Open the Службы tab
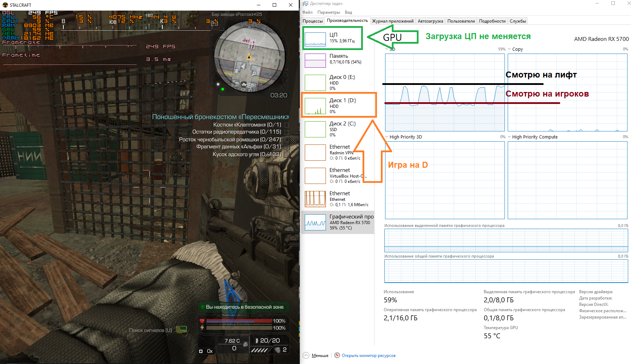 [518, 21]
